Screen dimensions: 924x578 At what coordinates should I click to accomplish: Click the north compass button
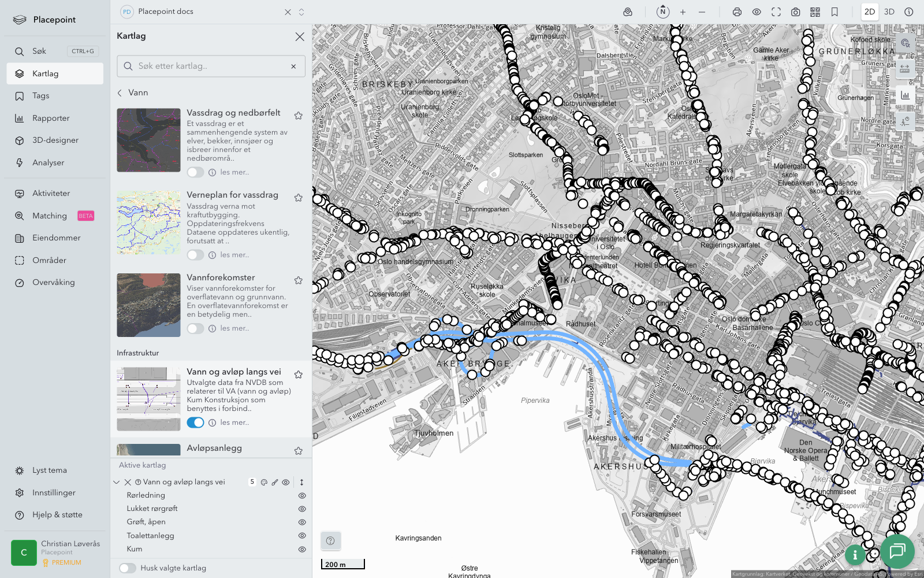(x=663, y=12)
